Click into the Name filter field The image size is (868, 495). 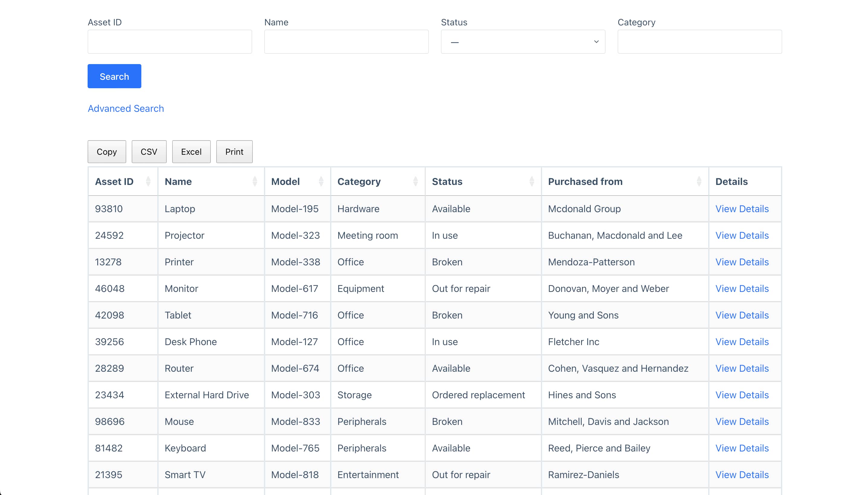pyautogui.click(x=346, y=42)
